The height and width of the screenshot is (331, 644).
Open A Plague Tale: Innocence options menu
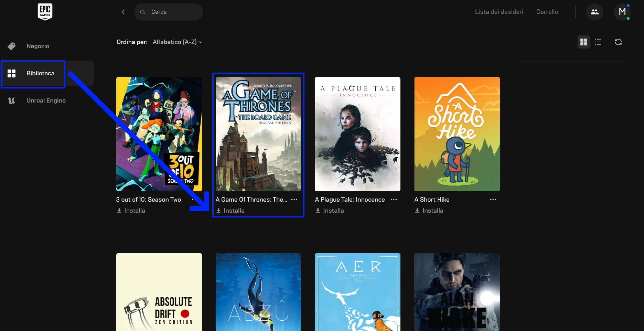394,200
